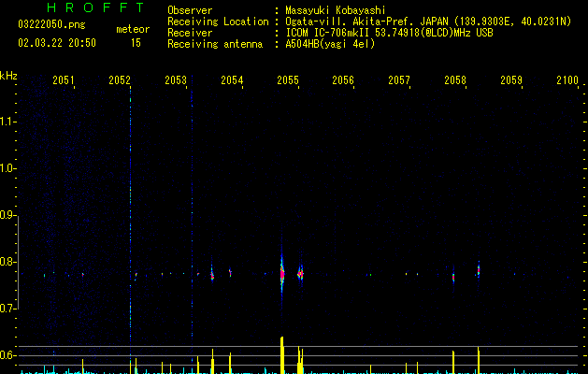The height and width of the screenshot is (374, 588).
Task: Click the tallest yellow intensity bar near 2055
Action: click(x=282, y=355)
